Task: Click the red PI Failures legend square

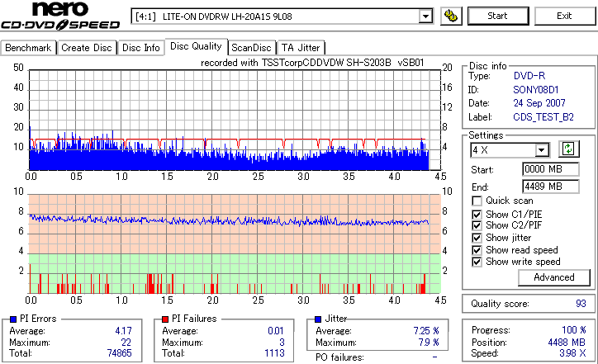Action: tap(165, 319)
